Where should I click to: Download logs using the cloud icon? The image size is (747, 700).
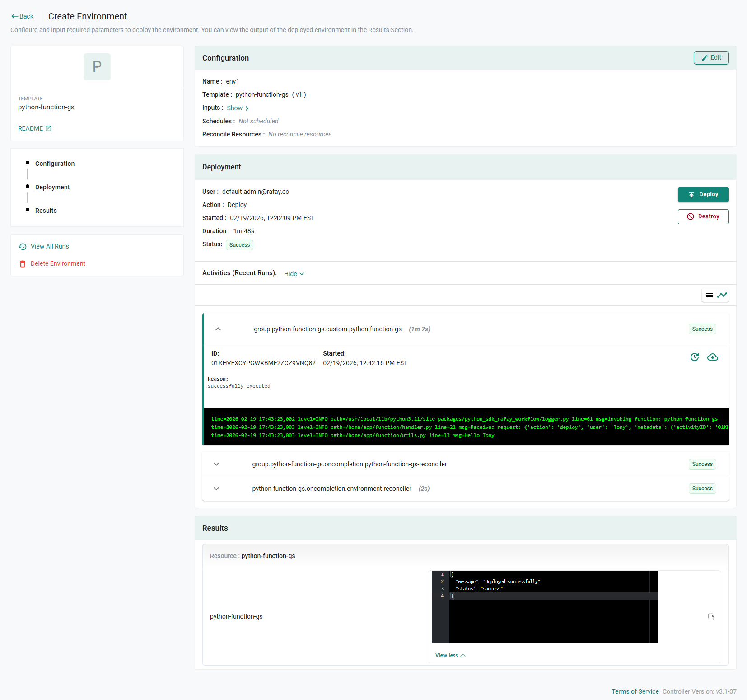712,357
